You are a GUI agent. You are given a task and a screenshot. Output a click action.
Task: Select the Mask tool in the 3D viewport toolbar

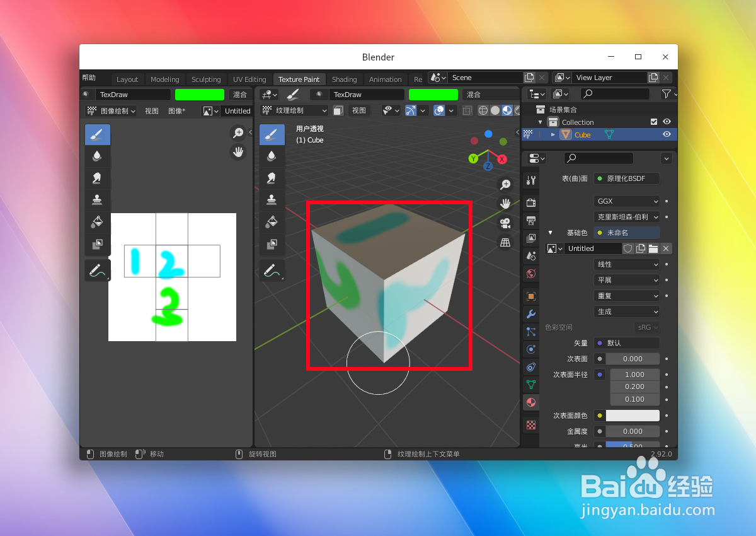(272, 244)
